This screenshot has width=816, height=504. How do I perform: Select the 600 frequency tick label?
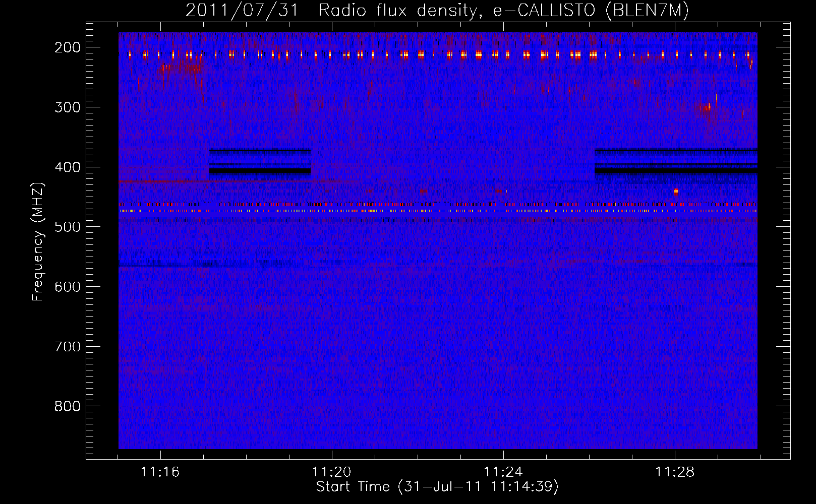point(68,287)
